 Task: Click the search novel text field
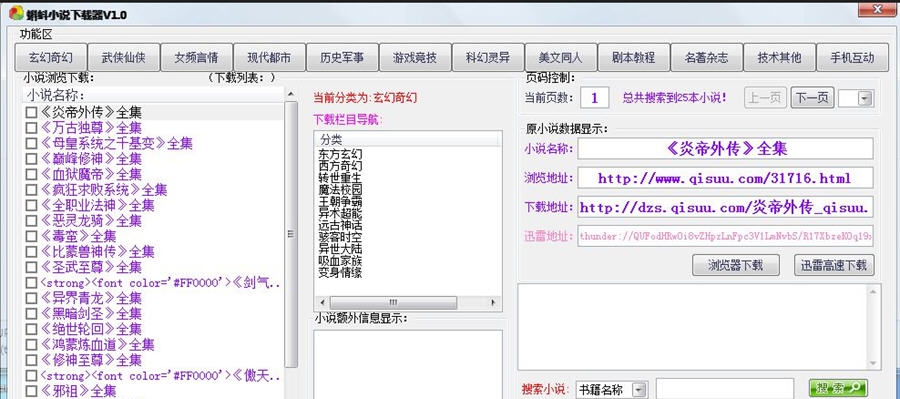[x=726, y=390]
